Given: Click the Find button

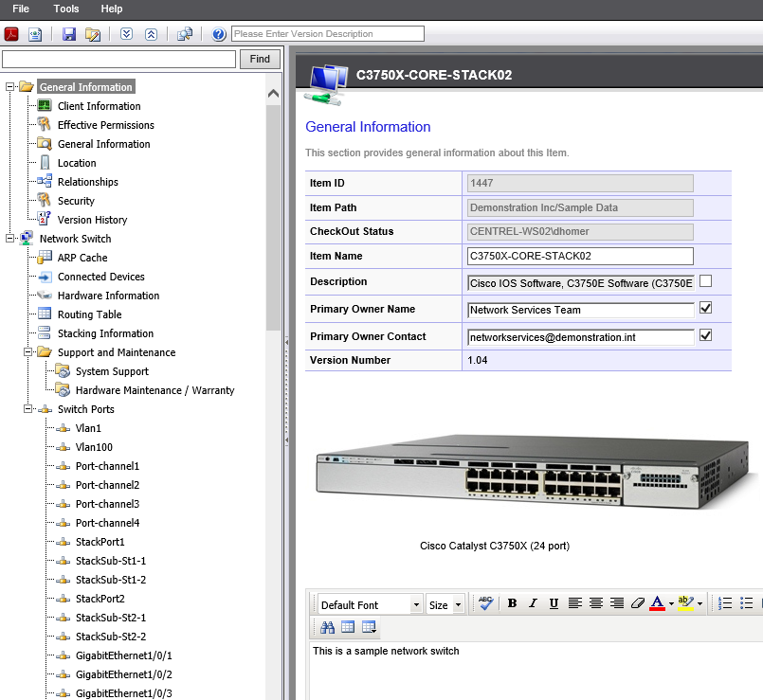Looking at the screenshot, I should (259, 58).
